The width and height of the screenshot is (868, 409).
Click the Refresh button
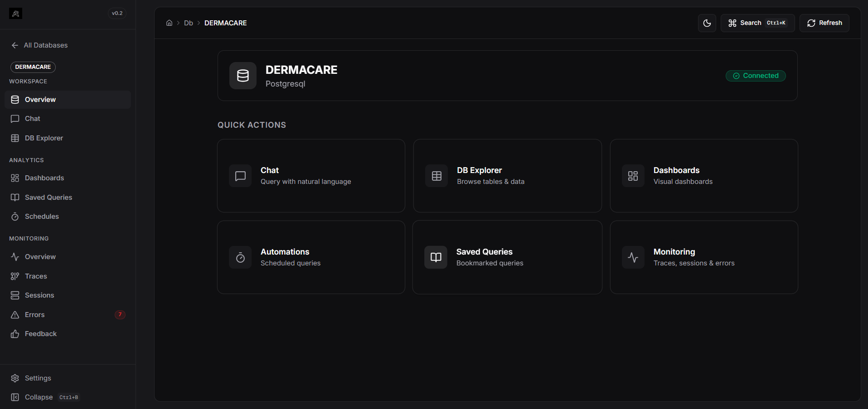[824, 23]
